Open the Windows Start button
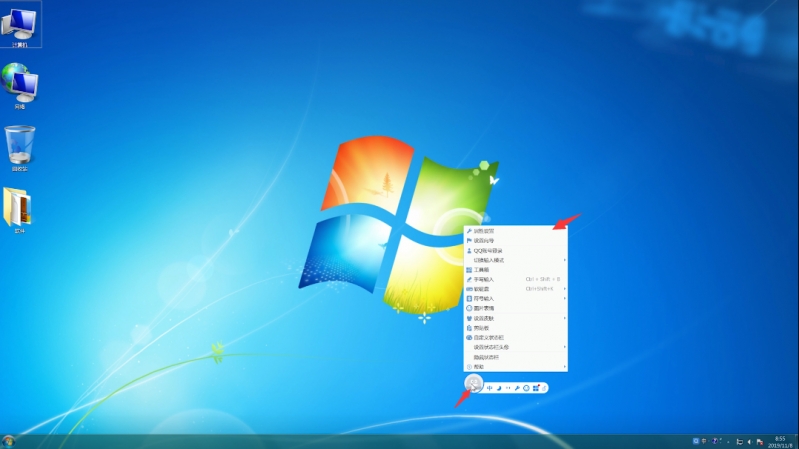Screen dimensions: 799x449 point(8,441)
